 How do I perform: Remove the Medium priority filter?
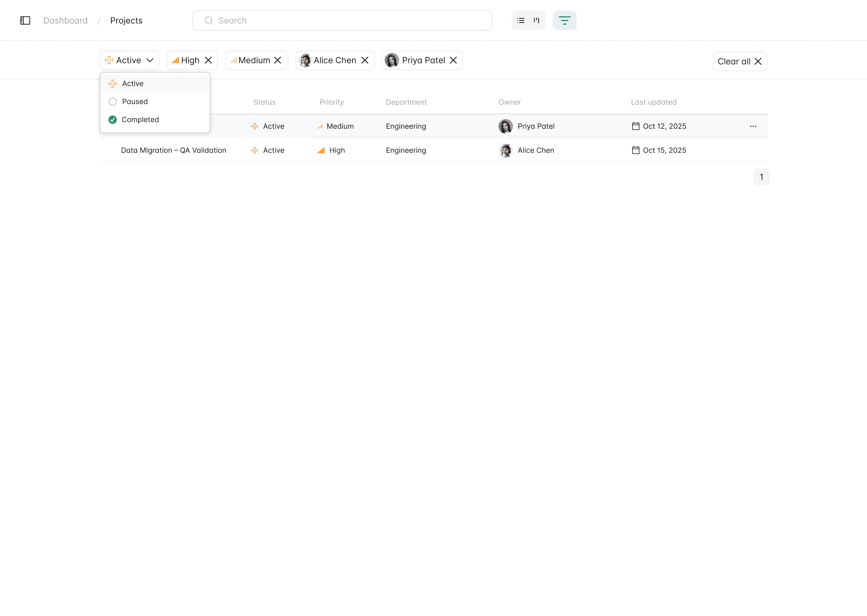(x=278, y=60)
